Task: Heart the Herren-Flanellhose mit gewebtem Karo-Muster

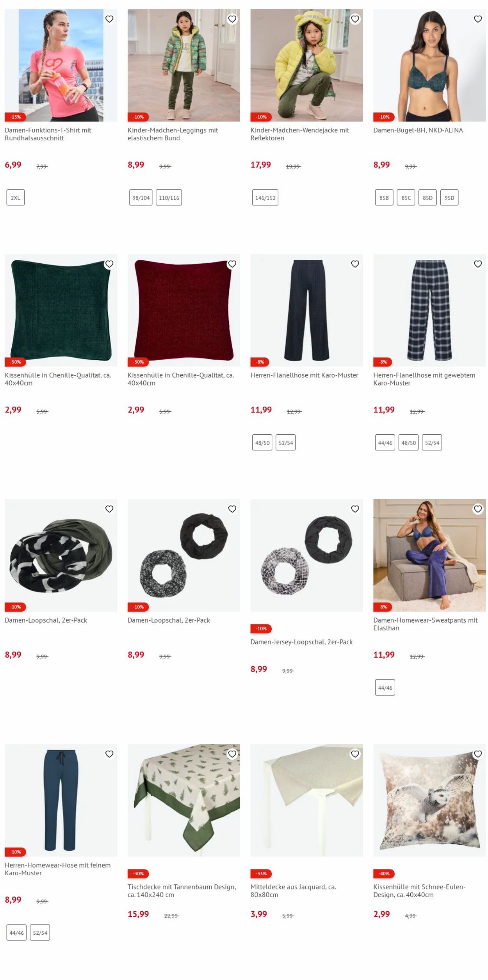Action: [478, 264]
